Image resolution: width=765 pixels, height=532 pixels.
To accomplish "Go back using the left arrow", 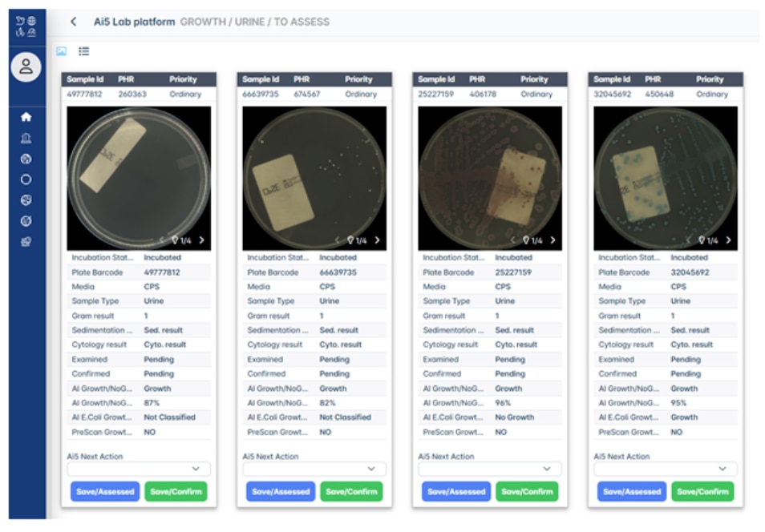I will (73, 22).
